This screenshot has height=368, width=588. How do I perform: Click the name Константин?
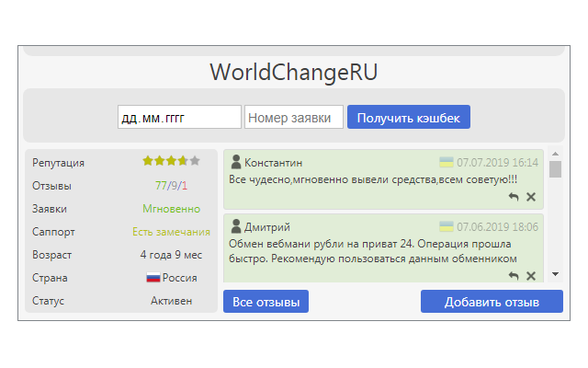point(274,163)
